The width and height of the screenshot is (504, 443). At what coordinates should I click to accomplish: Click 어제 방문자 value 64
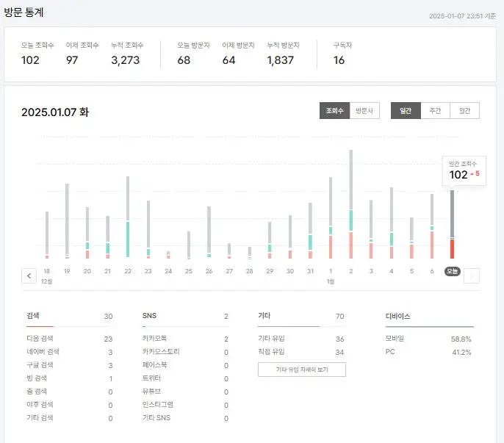click(229, 60)
